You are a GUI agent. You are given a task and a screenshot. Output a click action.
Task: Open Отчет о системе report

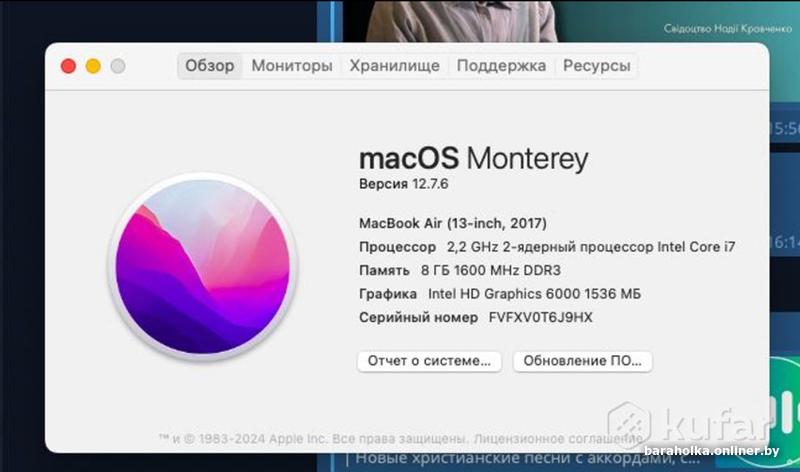pos(429,361)
